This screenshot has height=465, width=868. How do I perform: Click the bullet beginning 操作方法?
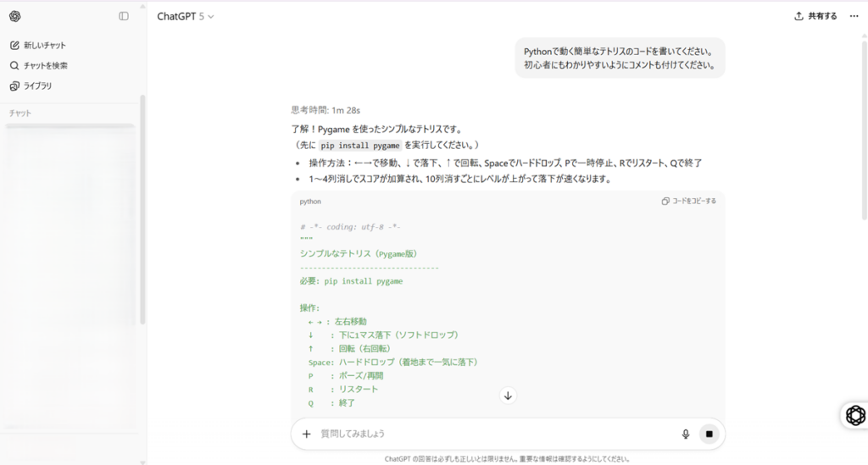(505, 163)
